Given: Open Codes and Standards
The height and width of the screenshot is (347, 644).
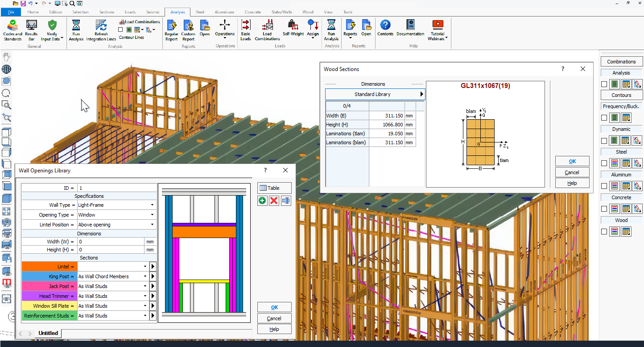Looking at the screenshot, I should click(x=12, y=30).
